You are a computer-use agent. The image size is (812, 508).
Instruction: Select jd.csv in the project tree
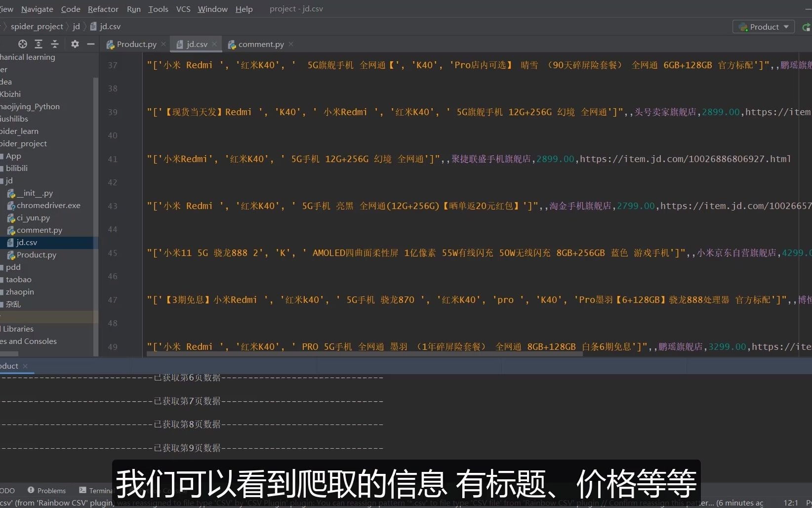27,242
